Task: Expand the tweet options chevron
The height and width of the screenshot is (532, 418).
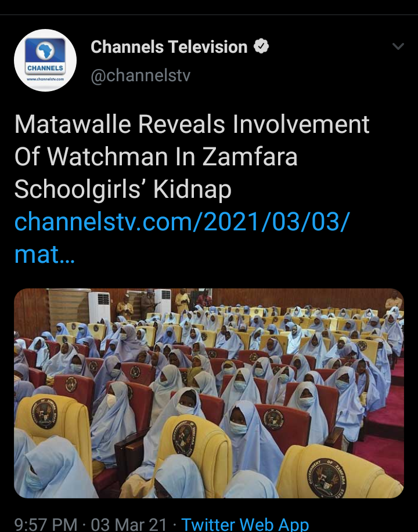Action: tap(398, 46)
